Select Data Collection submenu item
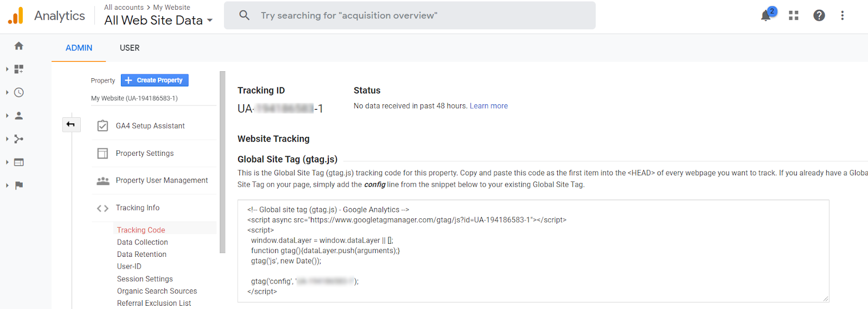Viewport: 868px width, 309px height. [x=143, y=242]
